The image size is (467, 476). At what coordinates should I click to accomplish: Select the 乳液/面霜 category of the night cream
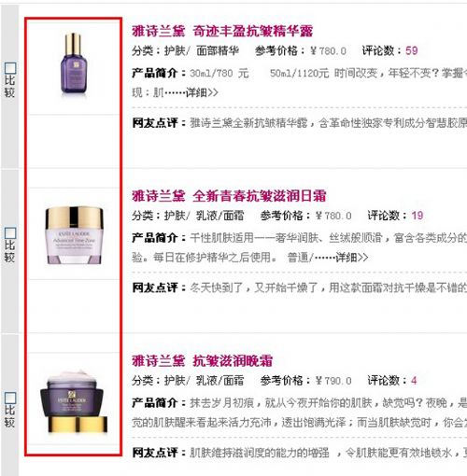tap(219, 380)
